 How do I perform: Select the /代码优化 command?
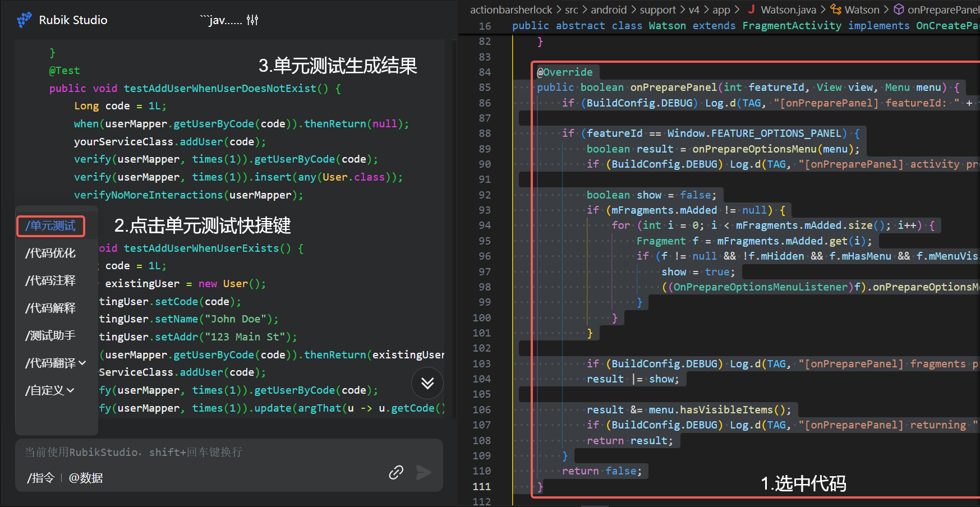pos(50,253)
